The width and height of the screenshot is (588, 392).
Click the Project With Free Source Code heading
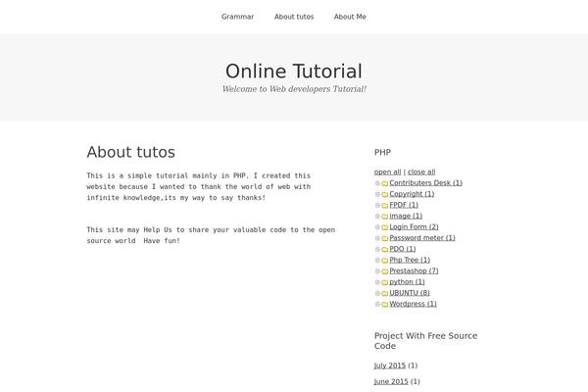pyautogui.click(x=425, y=341)
